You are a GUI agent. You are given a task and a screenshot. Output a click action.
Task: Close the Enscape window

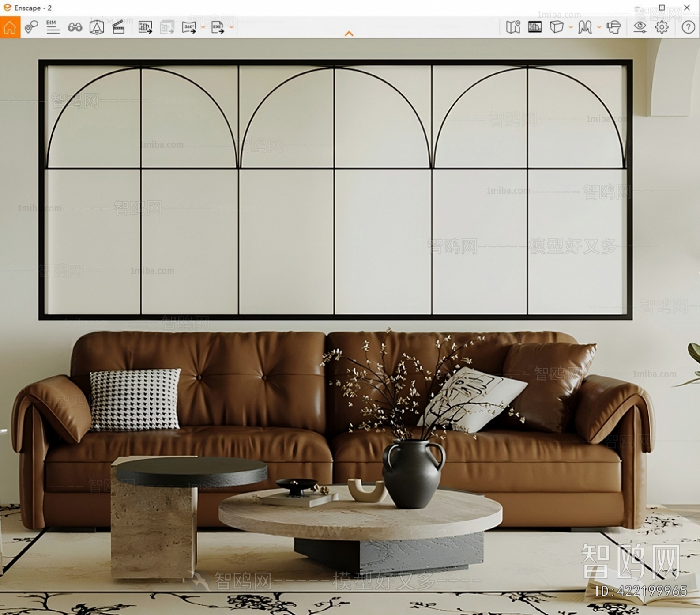687,8
